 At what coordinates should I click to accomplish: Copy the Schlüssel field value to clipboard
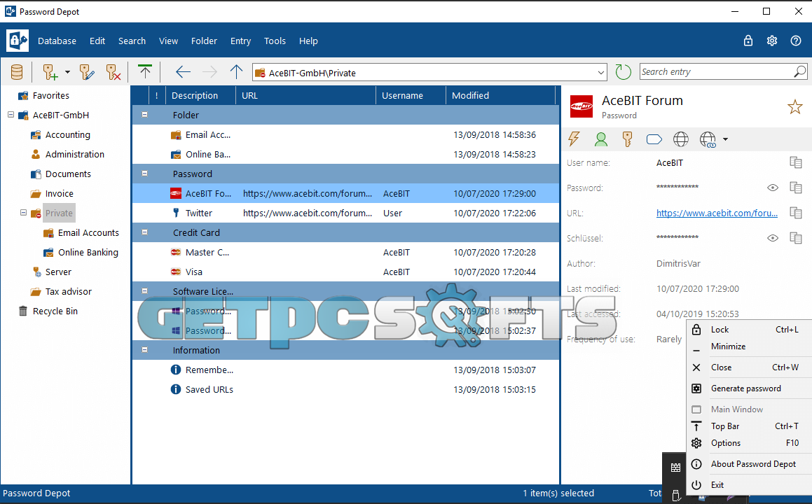coord(795,237)
